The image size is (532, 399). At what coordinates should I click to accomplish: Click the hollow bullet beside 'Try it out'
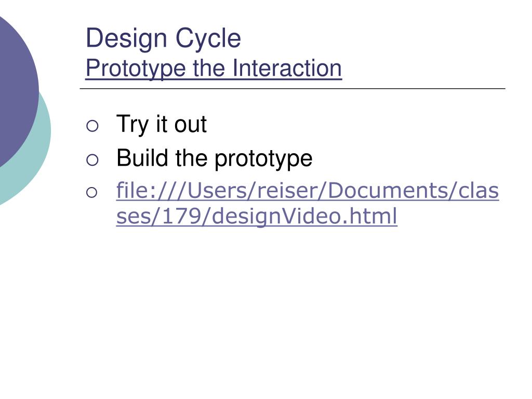click(x=92, y=126)
